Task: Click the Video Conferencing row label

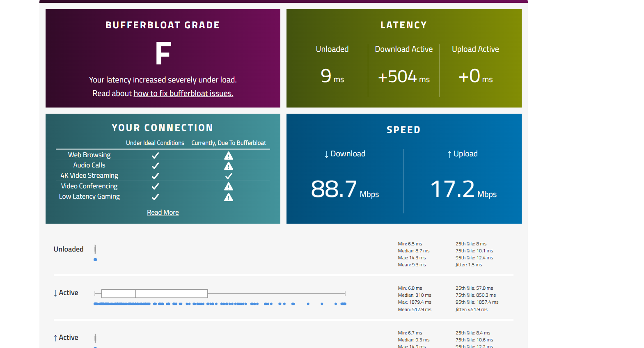Action: (89, 186)
